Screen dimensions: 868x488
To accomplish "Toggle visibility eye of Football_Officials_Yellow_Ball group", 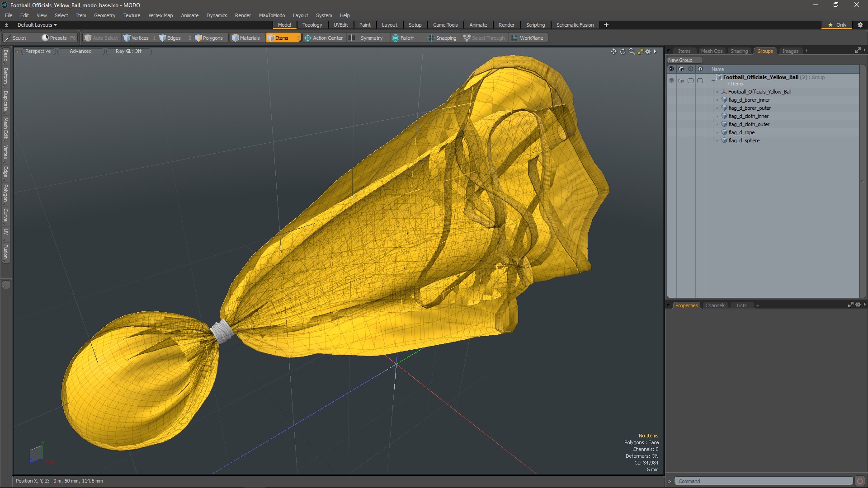I will coord(671,80).
